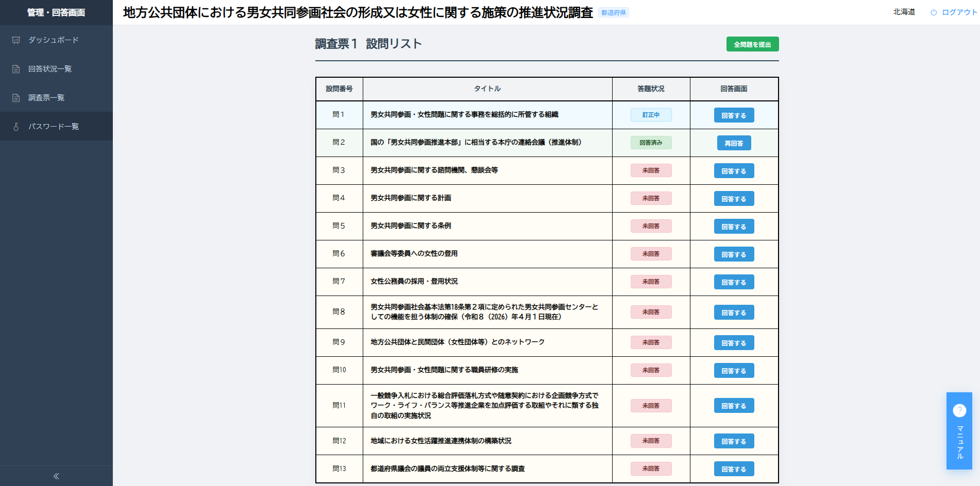Click 回答する for 問10
This screenshot has width=980, height=486.
[x=734, y=371]
